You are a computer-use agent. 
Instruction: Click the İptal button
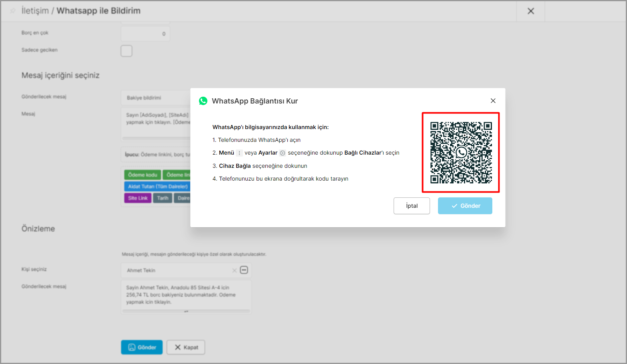[412, 206]
